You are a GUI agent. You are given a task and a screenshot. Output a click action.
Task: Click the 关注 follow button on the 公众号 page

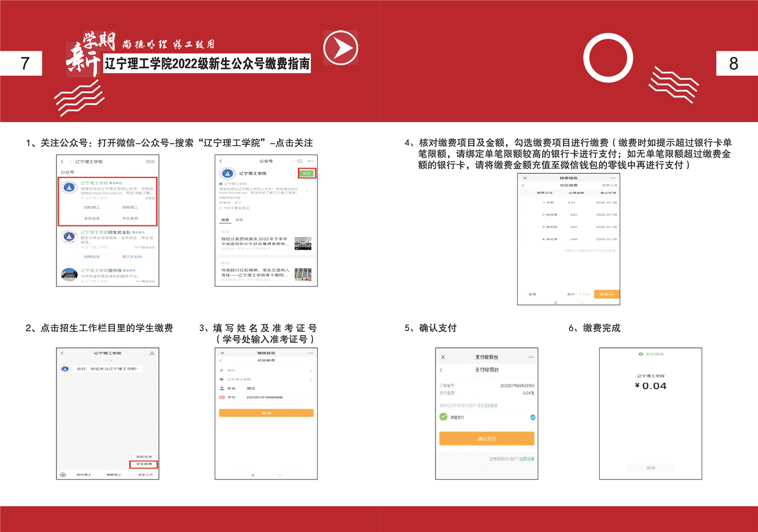pyautogui.click(x=306, y=173)
